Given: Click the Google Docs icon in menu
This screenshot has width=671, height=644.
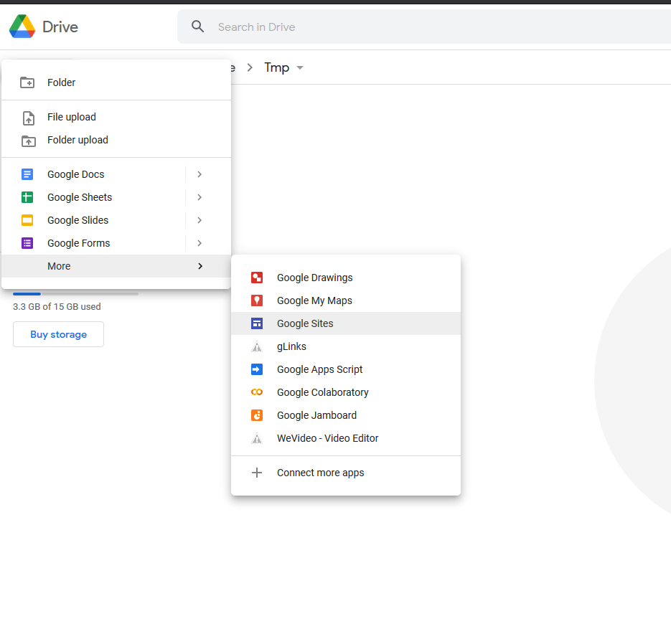Looking at the screenshot, I should [x=27, y=174].
